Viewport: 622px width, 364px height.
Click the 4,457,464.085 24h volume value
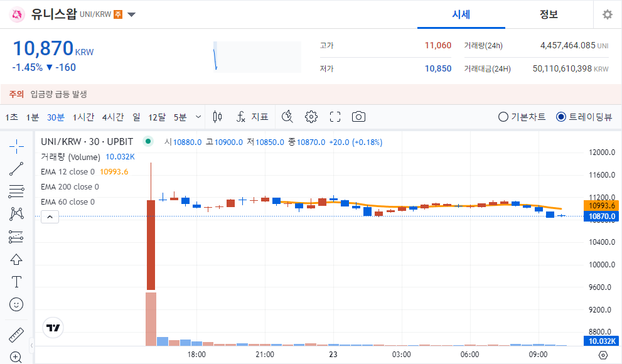point(567,46)
